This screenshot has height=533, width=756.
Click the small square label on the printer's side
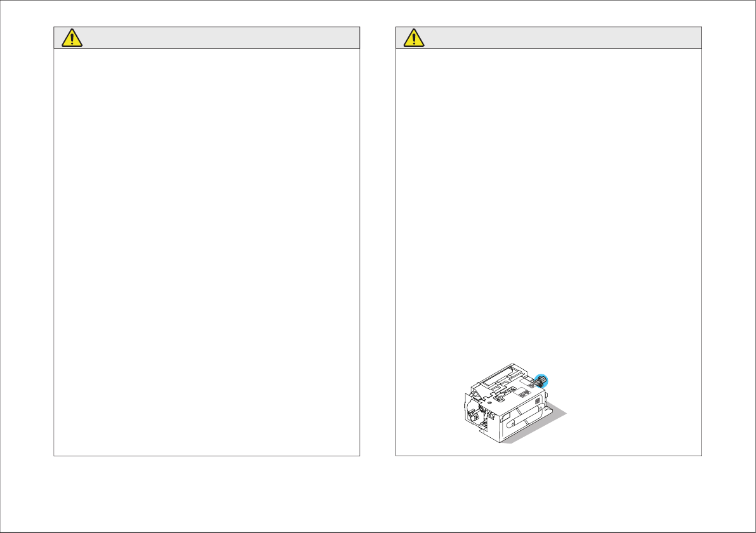pyautogui.click(x=538, y=401)
